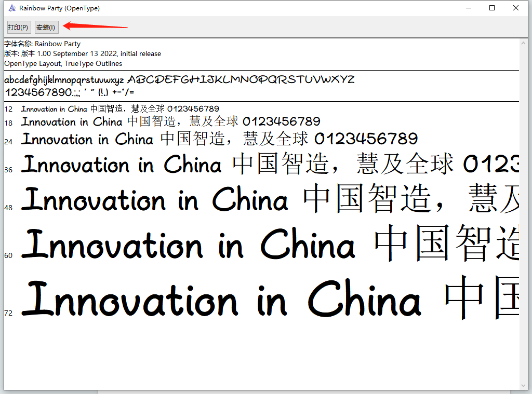The image size is (532, 394).
Task: Click the minimize button of the font window
Action: coord(468,8)
